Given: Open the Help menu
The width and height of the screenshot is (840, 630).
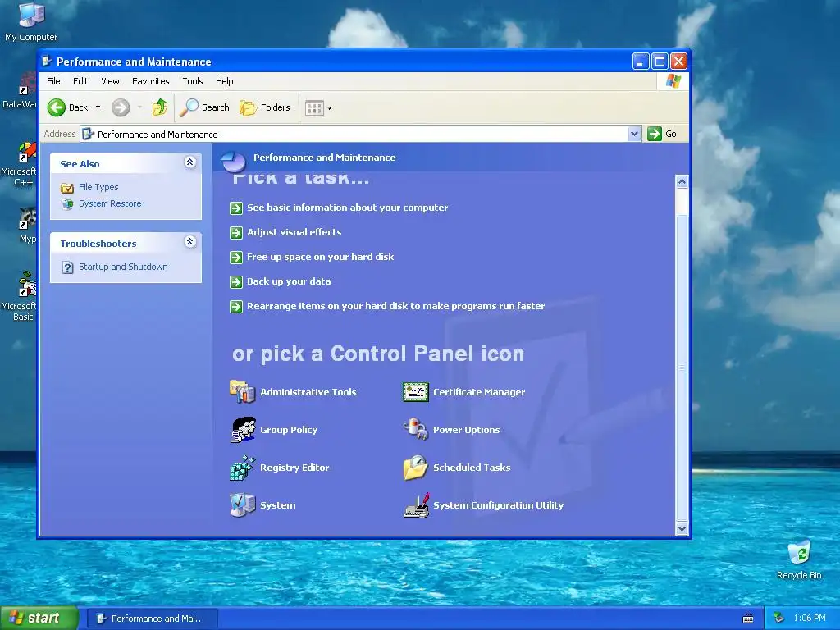Looking at the screenshot, I should point(225,81).
